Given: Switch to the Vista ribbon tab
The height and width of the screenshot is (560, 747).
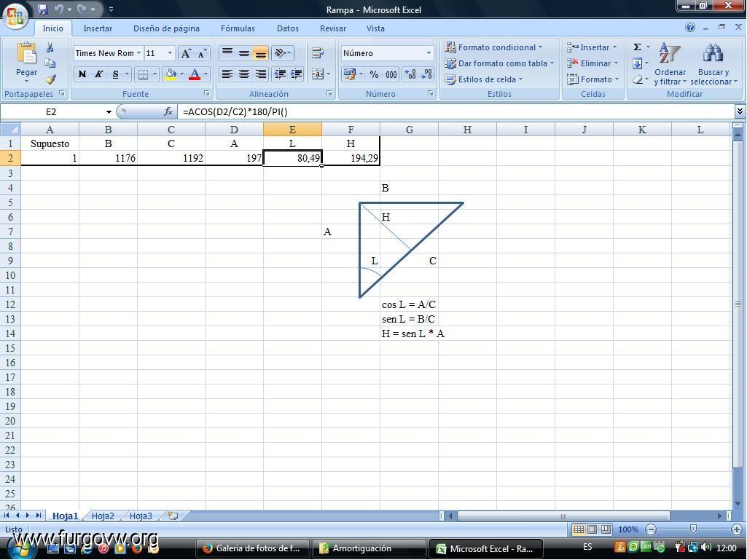Looking at the screenshot, I should [x=375, y=28].
